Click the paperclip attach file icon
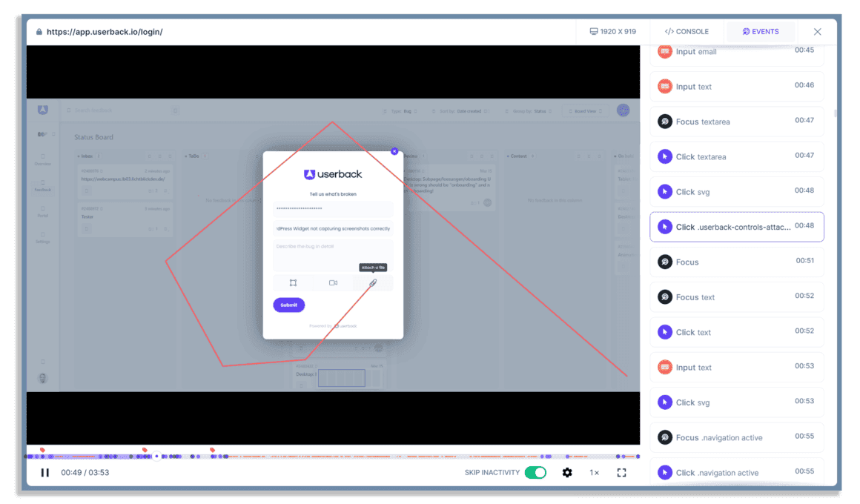The height and width of the screenshot is (504, 860). [x=373, y=283]
